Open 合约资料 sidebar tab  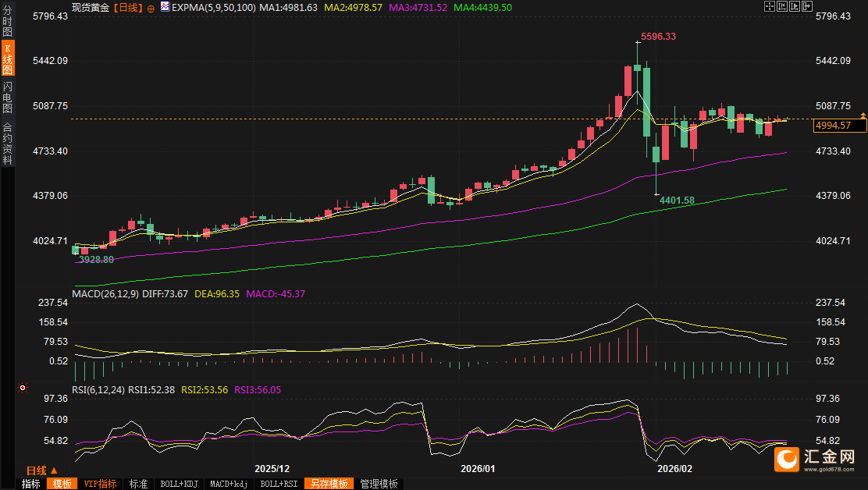7,144
